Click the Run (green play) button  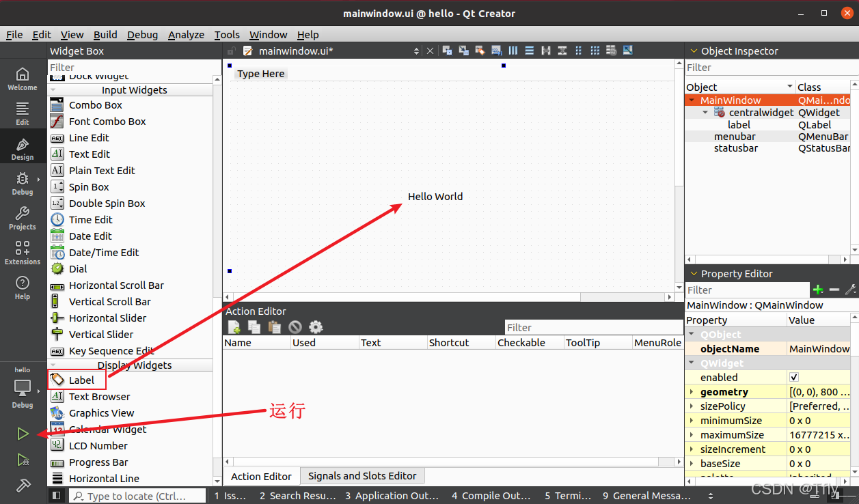23,434
